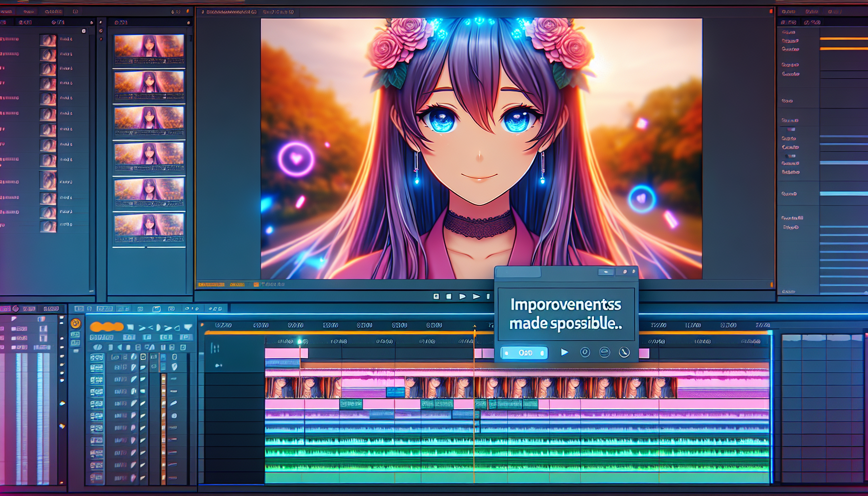Click the pink heart circle overlay in preview
The height and width of the screenshot is (496, 868).
[296, 158]
